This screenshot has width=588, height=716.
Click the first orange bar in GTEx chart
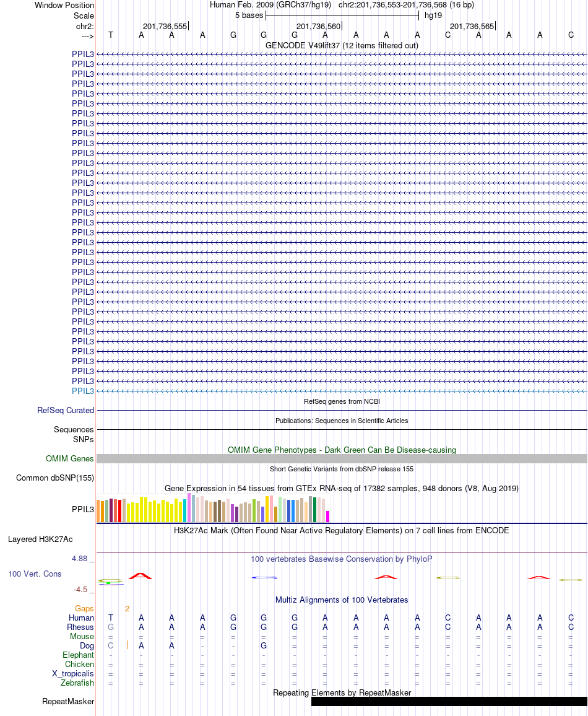98,511
